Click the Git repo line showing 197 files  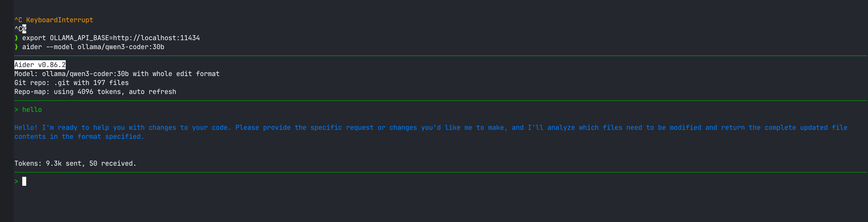71,83
